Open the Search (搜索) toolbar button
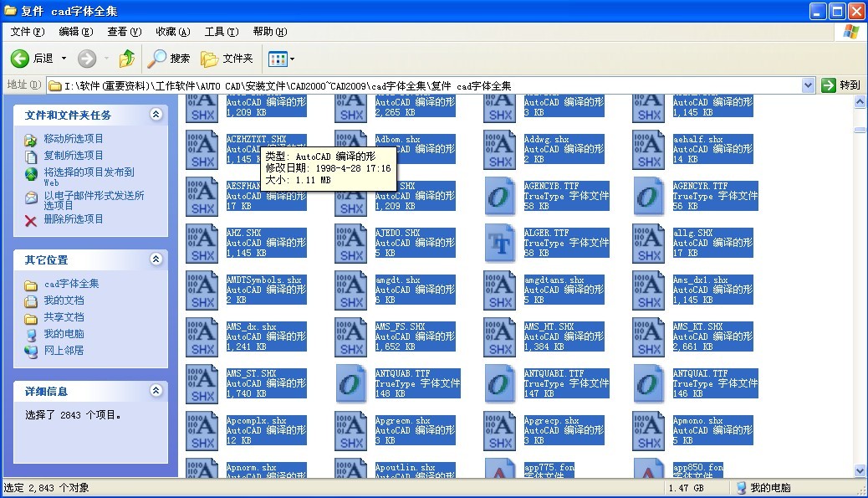The height and width of the screenshot is (498, 868). (168, 58)
